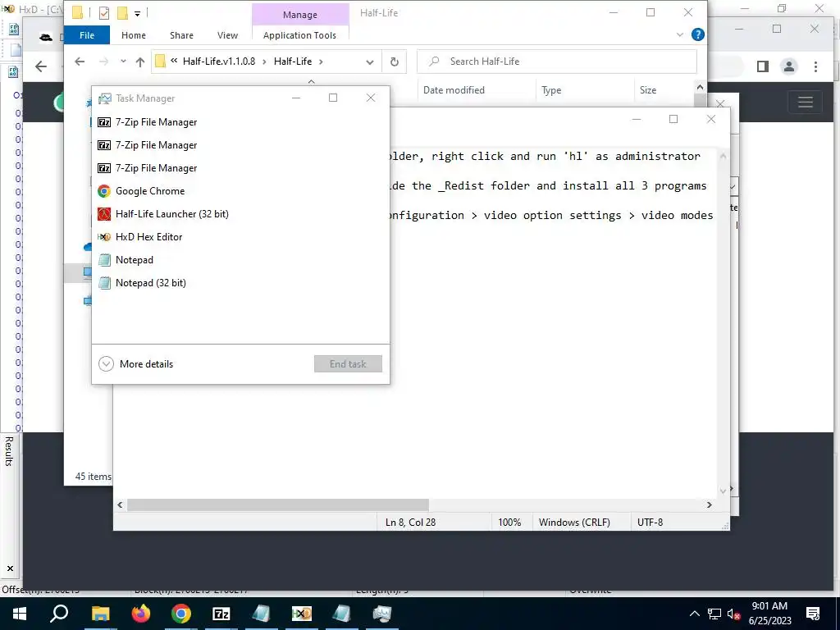Expand the address bar history dropdown
The height and width of the screenshot is (630, 840).
click(x=370, y=62)
